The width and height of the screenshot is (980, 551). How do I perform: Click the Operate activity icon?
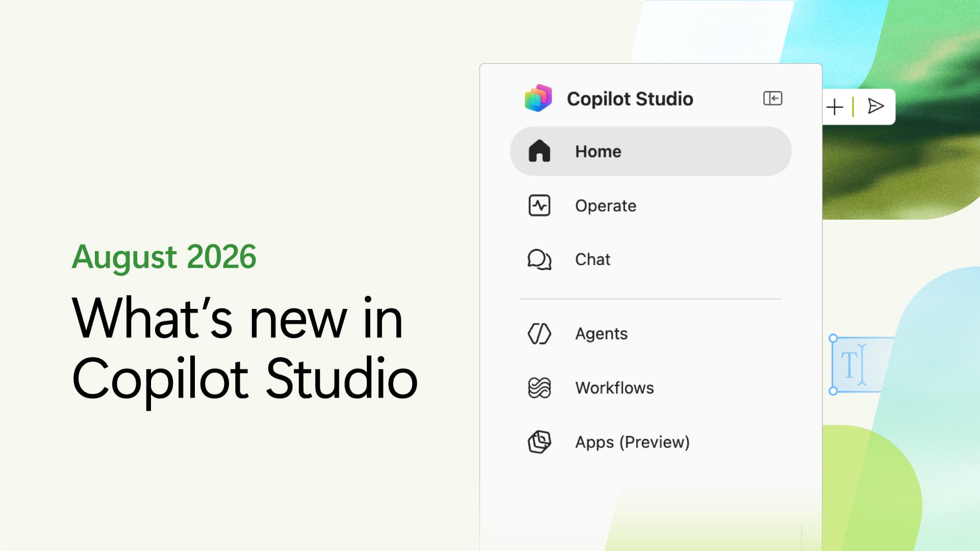pyautogui.click(x=539, y=205)
